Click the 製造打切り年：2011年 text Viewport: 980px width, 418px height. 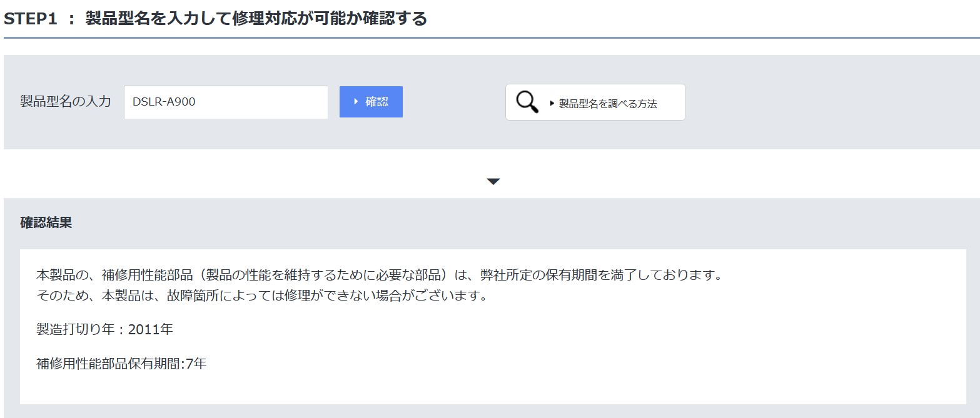104,329
